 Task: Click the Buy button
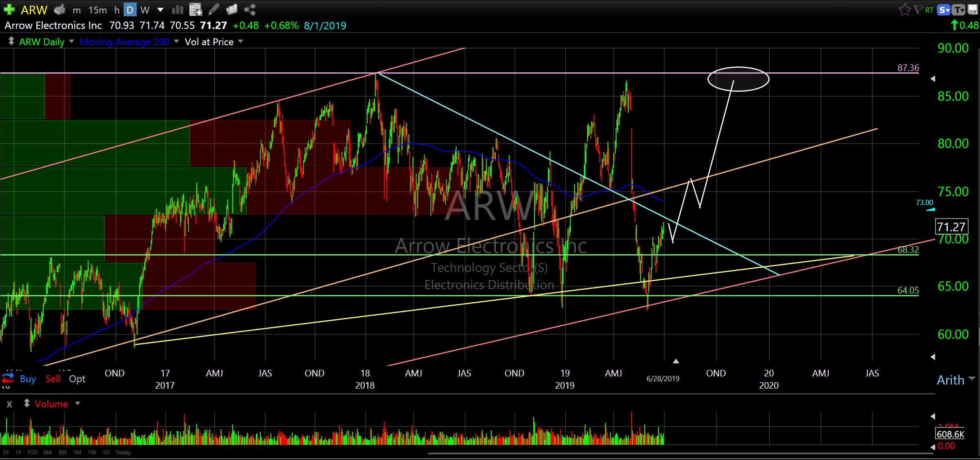click(28, 379)
